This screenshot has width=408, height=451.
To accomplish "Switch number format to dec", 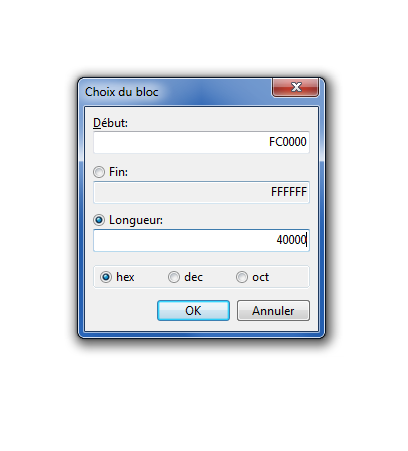I will [x=174, y=277].
